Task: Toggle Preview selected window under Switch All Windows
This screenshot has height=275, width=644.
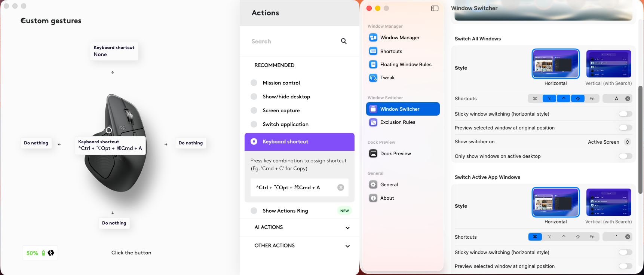Action: 625,128
